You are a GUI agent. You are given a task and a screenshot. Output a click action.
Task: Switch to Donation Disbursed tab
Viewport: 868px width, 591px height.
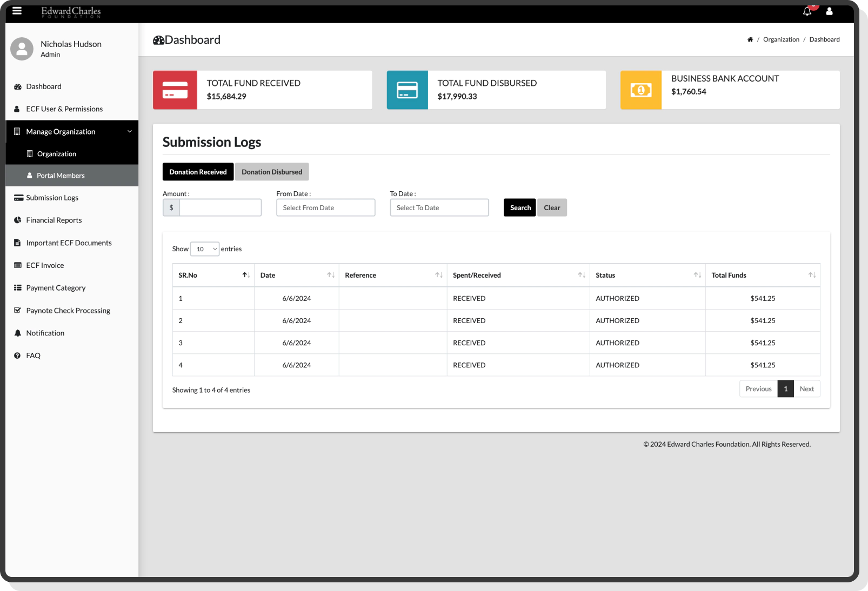[x=272, y=172]
